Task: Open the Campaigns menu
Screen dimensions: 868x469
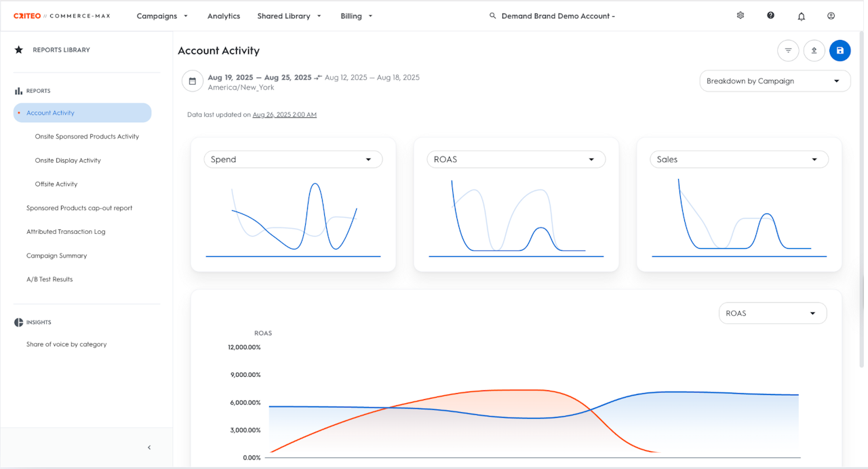Action: [162, 16]
